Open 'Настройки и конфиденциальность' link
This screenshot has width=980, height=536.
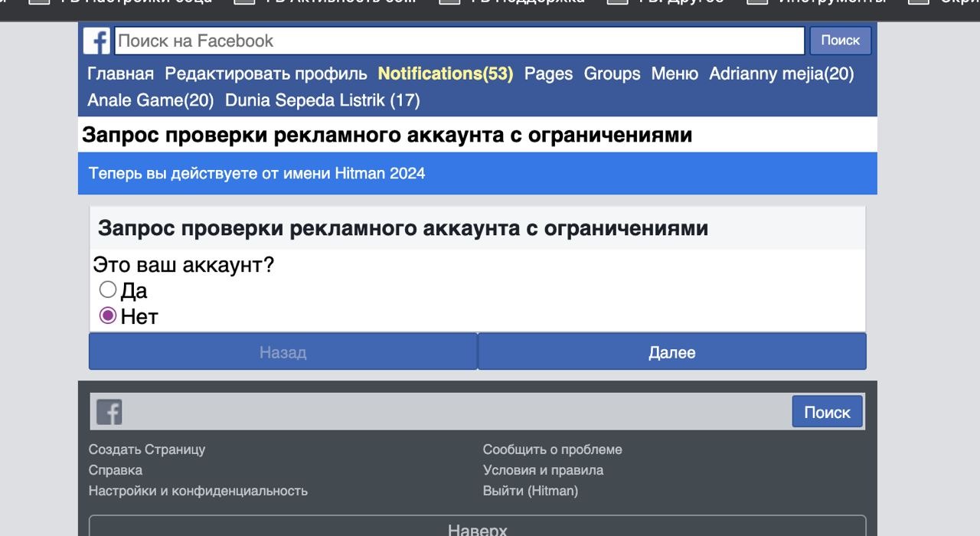coord(198,491)
